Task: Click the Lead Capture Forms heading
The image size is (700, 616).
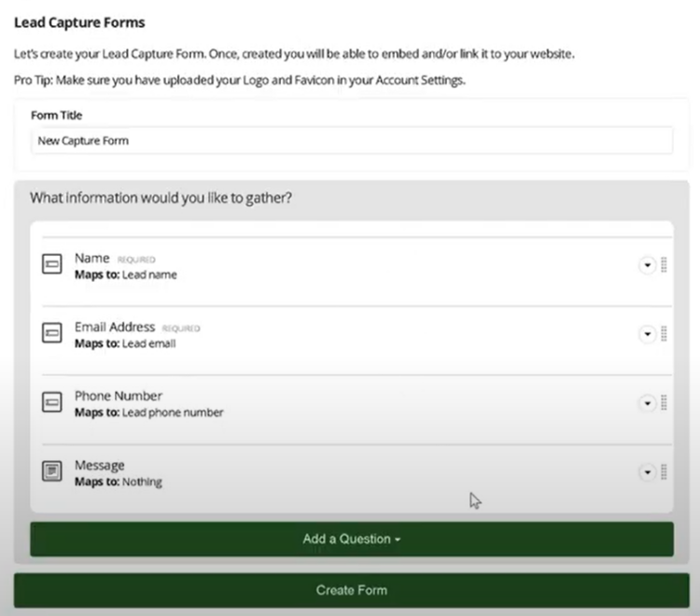Action: click(x=79, y=22)
